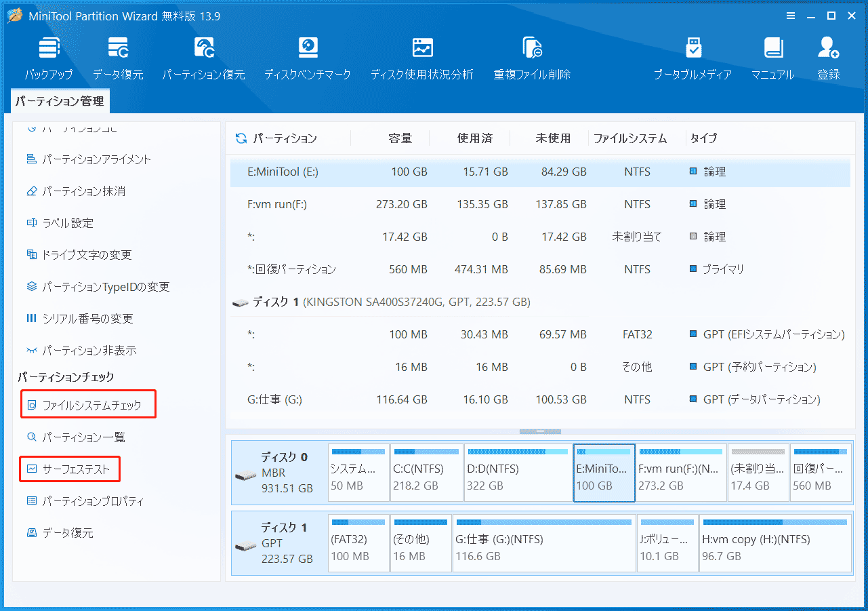The width and height of the screenshot is (868, 611).
Task: Click the パーティション抹消 eraser icon
Action: click(x=31, y=191)
